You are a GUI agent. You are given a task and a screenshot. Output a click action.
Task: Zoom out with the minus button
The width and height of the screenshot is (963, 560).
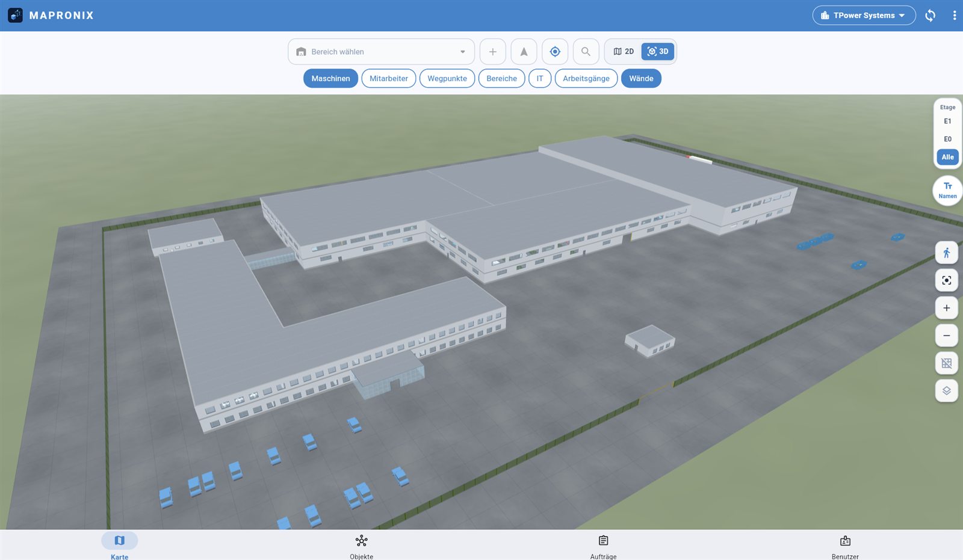pos(947,336)
